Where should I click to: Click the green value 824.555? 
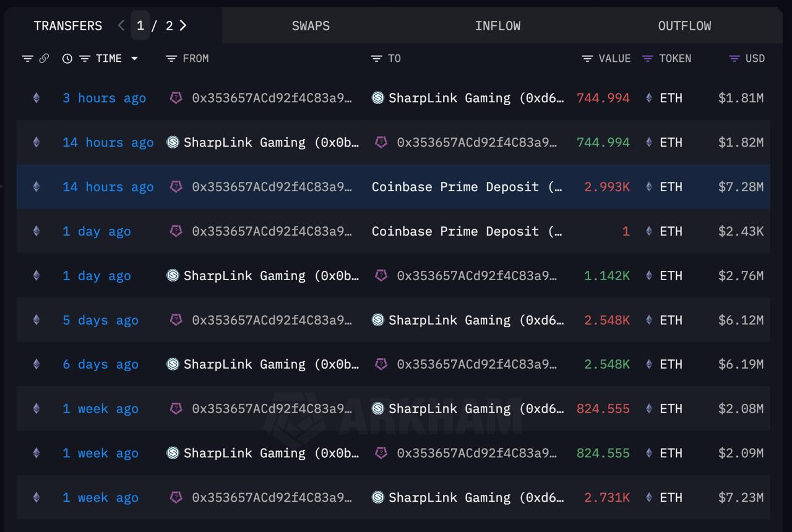[603, 453]
